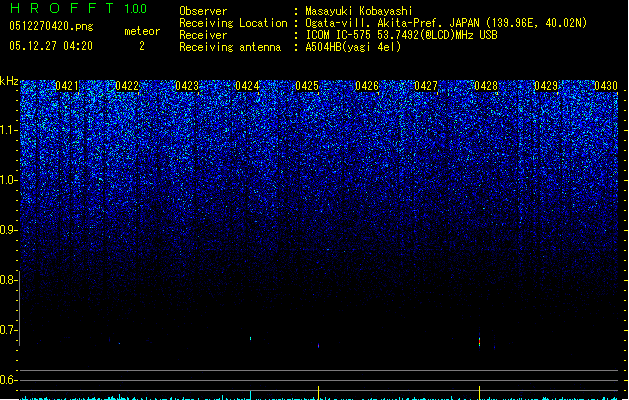The width and height of the screenshot is (629, 400).
Task: Click the 0426 time marker
Action: tap(367, 86)
